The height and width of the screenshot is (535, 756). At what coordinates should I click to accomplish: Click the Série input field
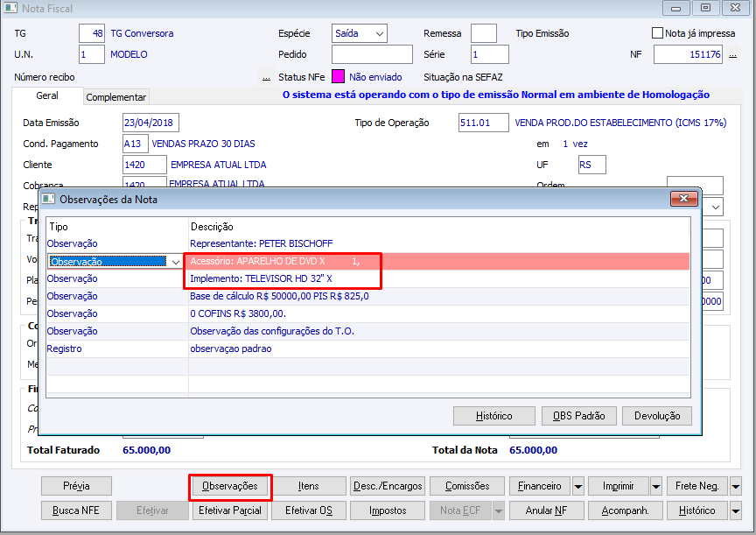(x=490, y=54)
